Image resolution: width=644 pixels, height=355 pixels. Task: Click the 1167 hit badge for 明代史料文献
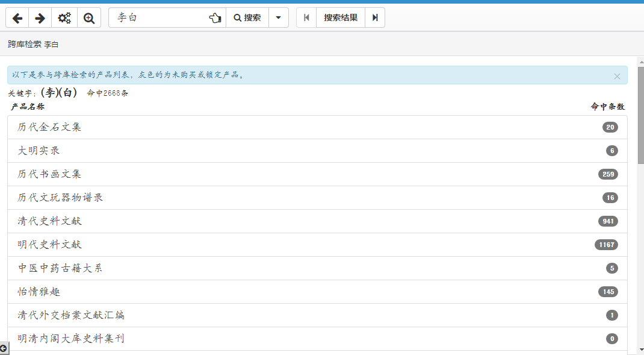point(606,245)
